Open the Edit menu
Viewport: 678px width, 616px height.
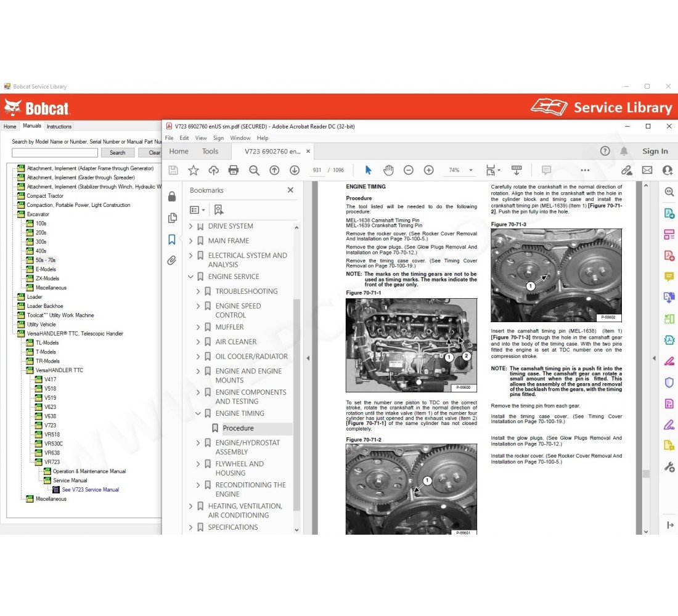click(x=184, y=138)
